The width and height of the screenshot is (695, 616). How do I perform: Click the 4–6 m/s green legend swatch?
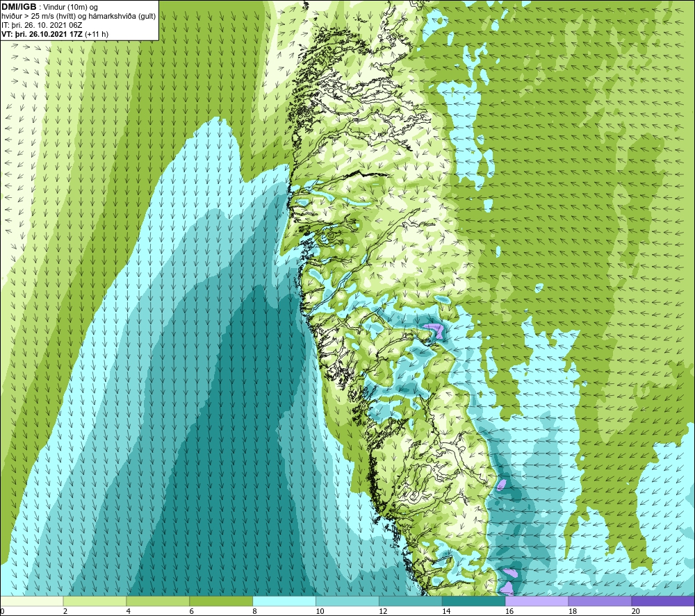[158, 601]
